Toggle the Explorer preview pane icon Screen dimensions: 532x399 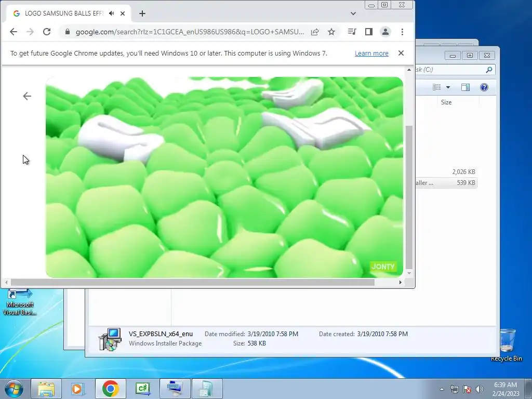(x=465, y=87)
